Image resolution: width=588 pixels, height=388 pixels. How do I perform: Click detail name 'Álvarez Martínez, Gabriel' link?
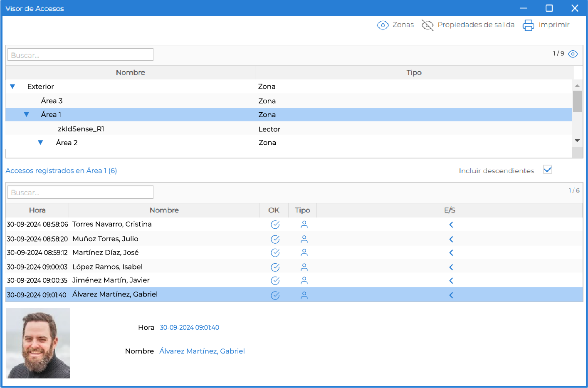(202, 351)
